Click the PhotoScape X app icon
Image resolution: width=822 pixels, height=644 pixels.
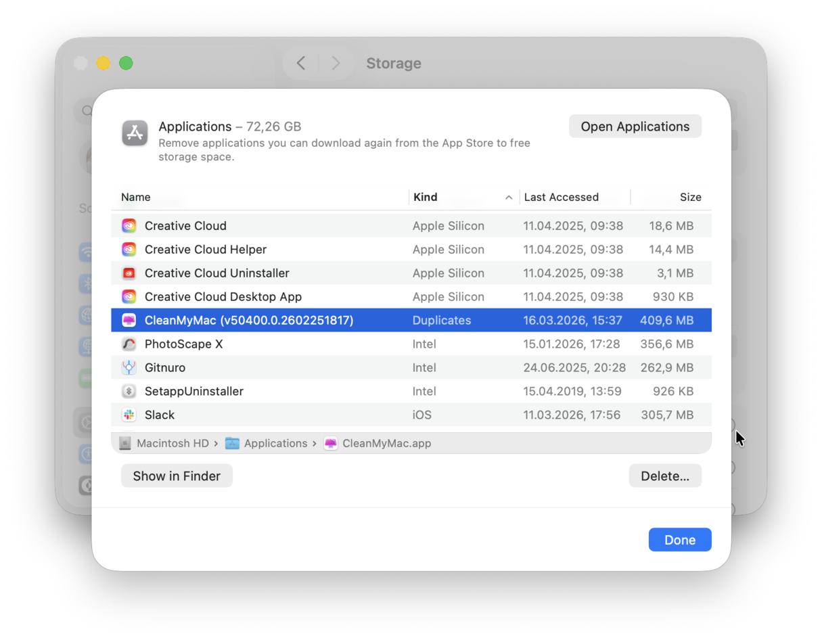pyautogui.click(x=129, y=344)
